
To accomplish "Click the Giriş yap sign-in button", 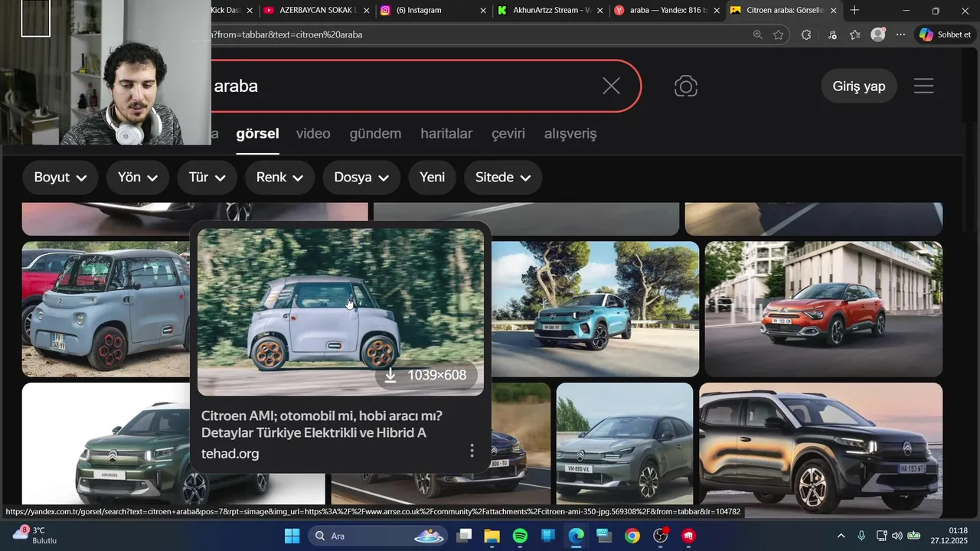I will [x=859, y=86].
